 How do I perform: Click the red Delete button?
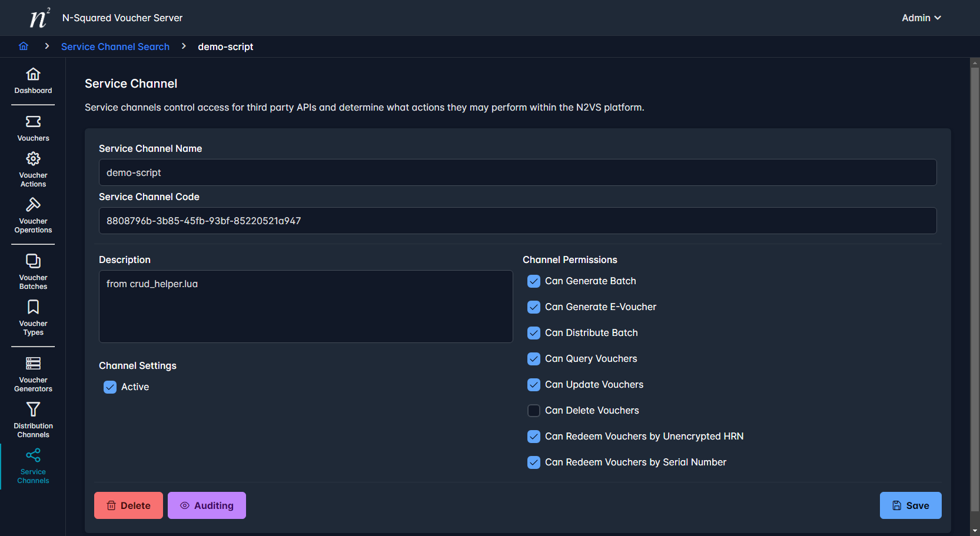128,505
